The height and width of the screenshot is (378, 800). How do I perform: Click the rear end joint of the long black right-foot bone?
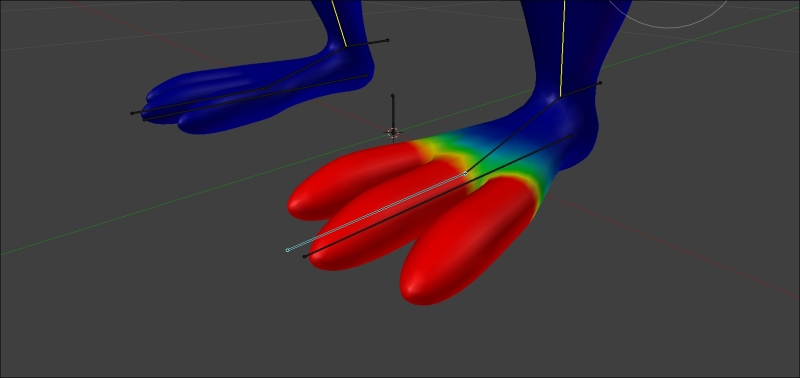point(571,136)
